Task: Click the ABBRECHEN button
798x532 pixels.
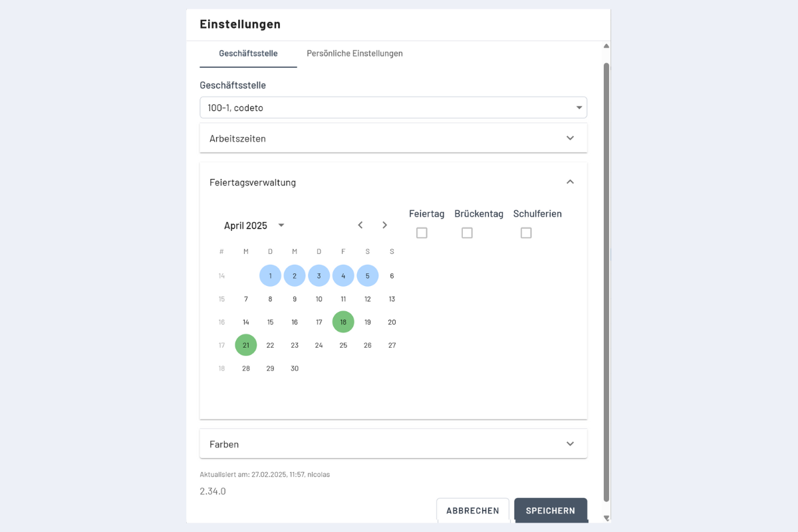Action: pos(473,511)
